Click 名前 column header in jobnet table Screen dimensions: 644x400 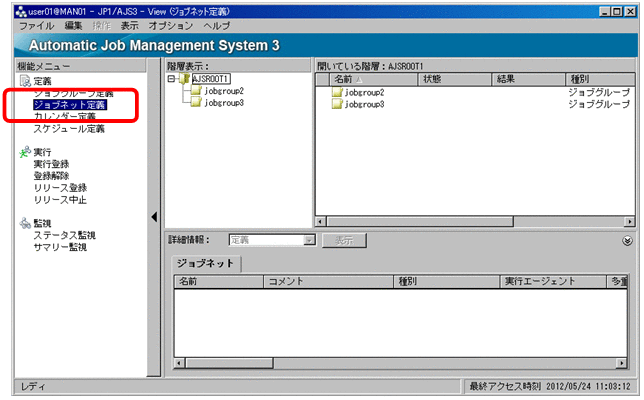click(219, 282)
